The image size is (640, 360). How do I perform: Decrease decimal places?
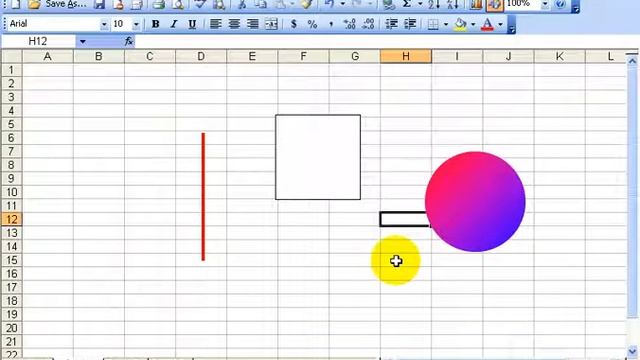(x=368, y=24)
